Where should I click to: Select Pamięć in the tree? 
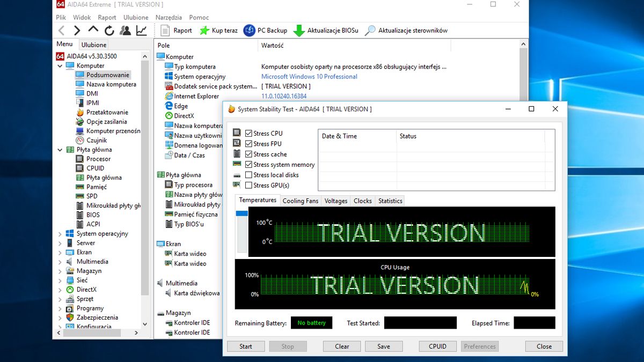click(x=97, y=187)
